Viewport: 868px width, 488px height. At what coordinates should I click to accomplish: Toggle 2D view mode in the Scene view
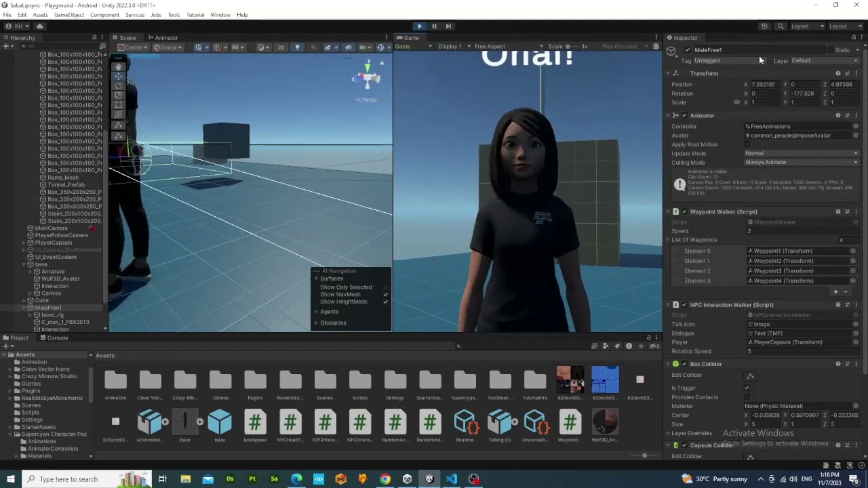tap(281, 47)
